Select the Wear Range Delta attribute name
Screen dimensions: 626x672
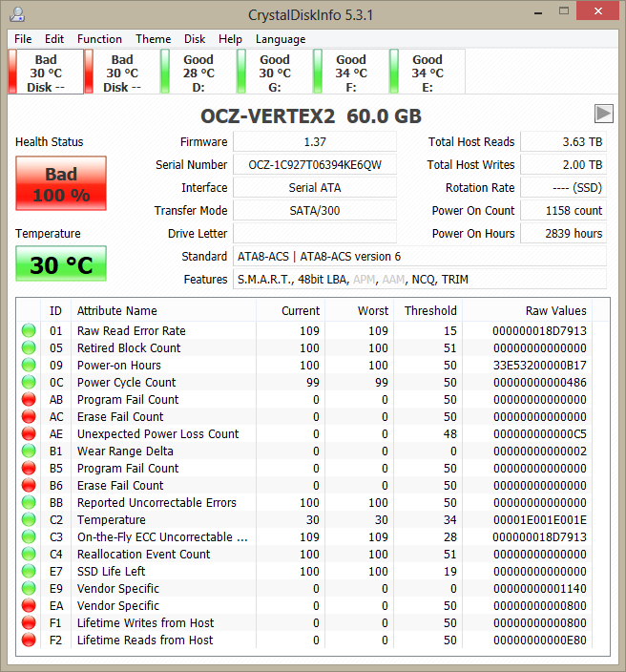coord(125,451)
